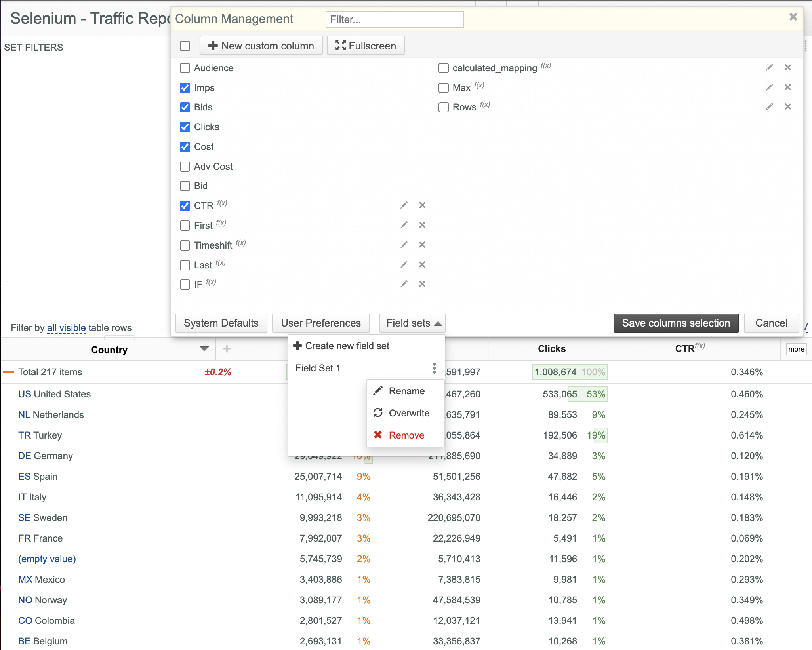Edit the CTR custom column pencil icon
The height and width of the screenshot is (650, 812).
click(404, 205)
